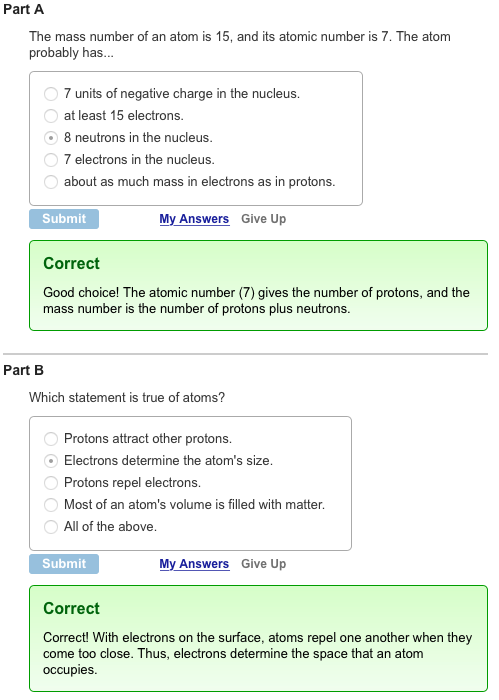Click the Part B question heading
Viewport: 499px width, 700px height.
pyautogui.click(x=23, y=370)
